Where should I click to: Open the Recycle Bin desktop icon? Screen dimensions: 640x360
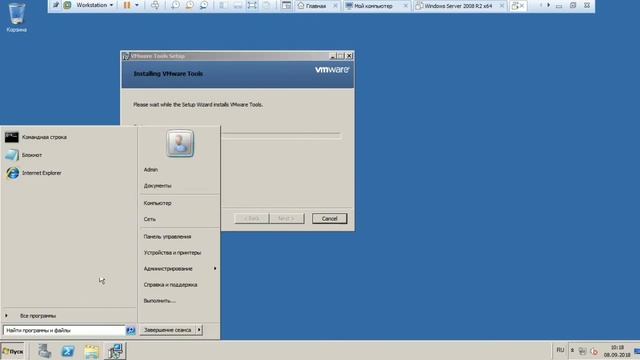click(x=17, y=17)
